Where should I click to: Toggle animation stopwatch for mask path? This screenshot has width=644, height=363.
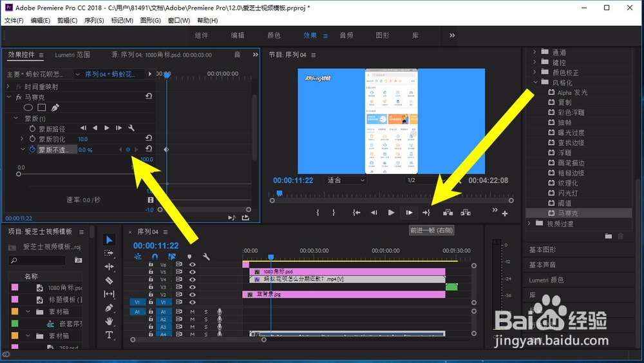(32, 129)
